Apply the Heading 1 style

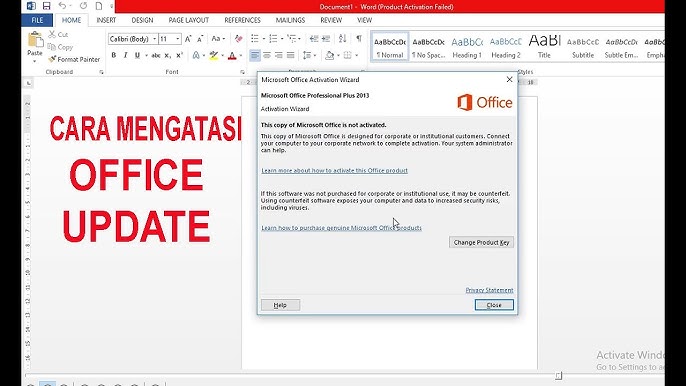click(x=467, y=46)
